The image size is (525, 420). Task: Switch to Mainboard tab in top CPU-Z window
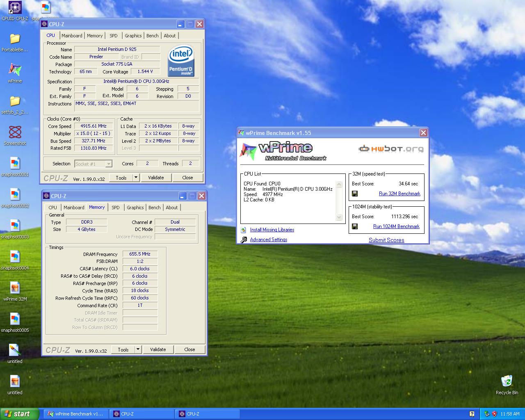[x=72, y=36]
